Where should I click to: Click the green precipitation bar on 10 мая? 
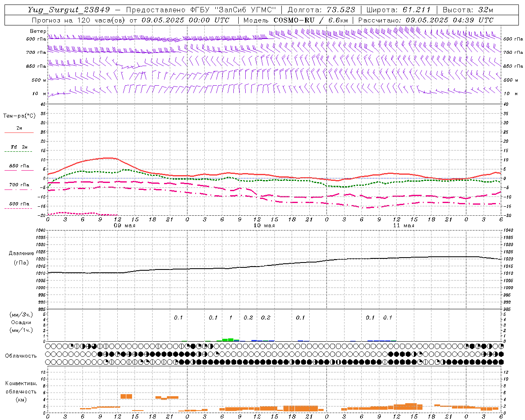click(228, 340)
